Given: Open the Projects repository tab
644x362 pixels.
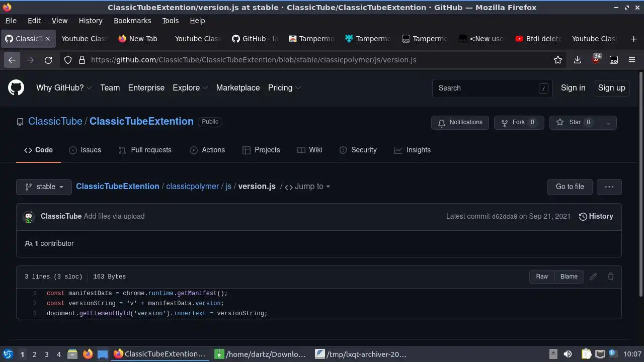Looking at the screenshot, I should click(x=261, y=150).
